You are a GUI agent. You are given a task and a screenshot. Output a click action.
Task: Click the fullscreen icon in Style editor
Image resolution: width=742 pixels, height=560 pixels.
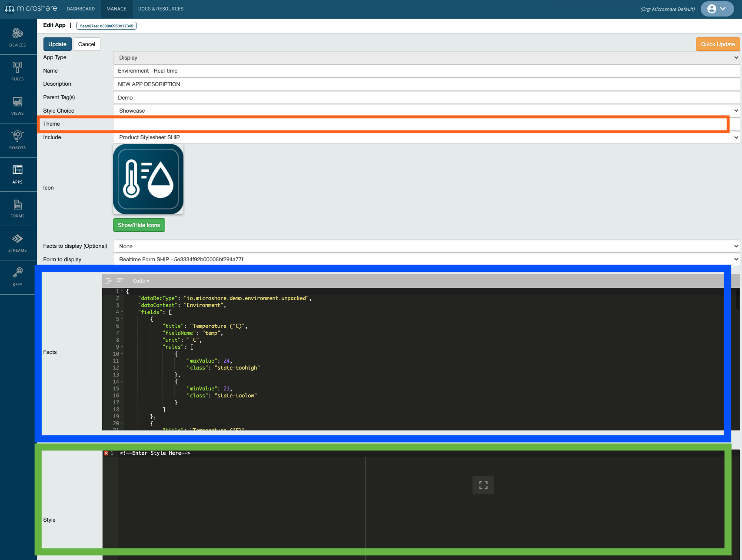[483, 485]
